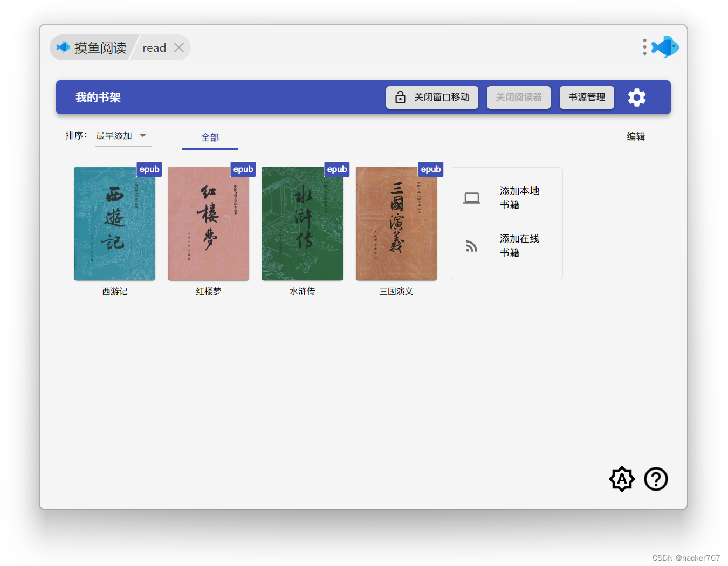Select the read tab
This screenshot has width=728, height=566.
click(154, 47)
